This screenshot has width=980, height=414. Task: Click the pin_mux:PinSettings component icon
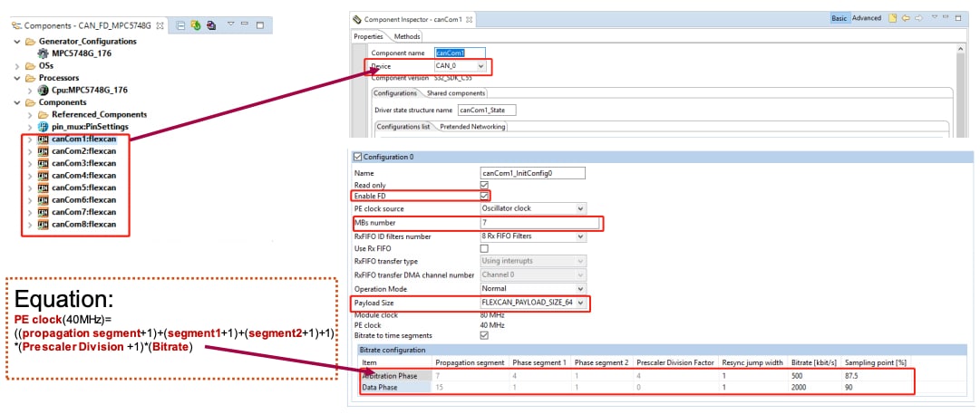(x=43, y=127)
